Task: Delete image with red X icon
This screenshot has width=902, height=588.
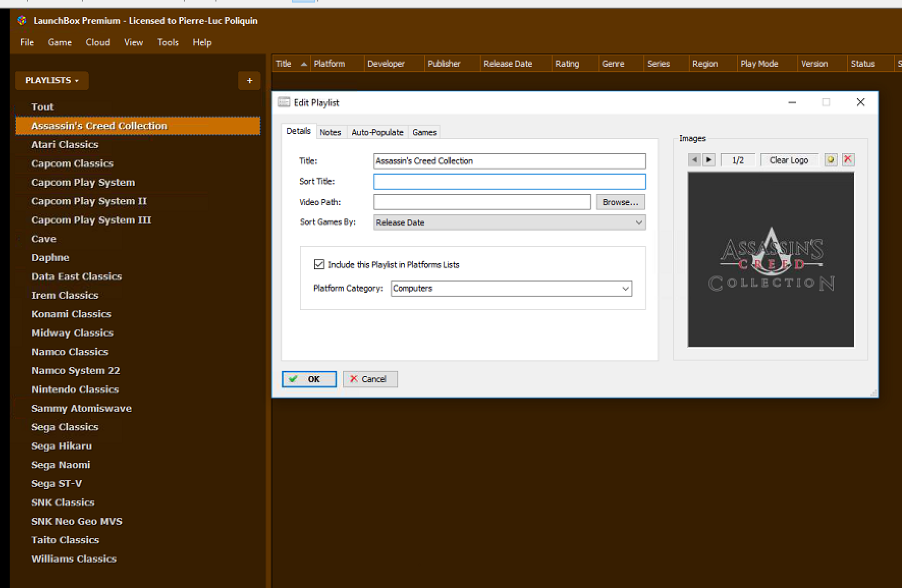Action: tap(848, 160)
